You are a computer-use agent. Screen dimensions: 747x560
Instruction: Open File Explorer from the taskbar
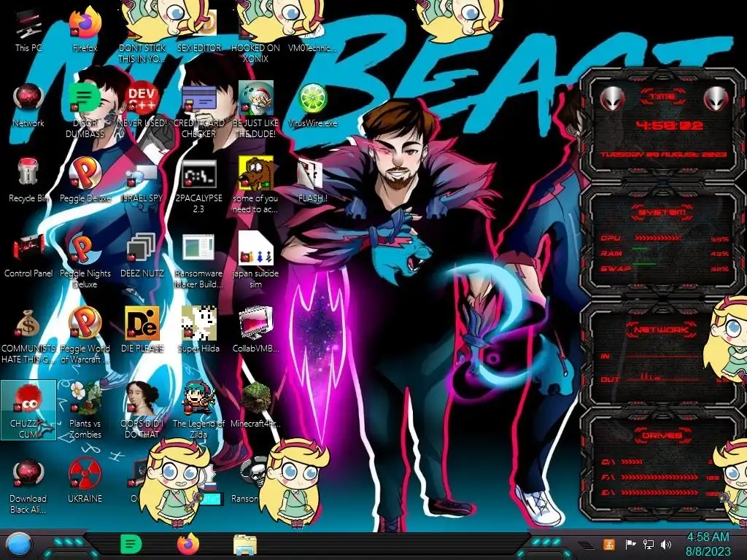[x=245, y=545]
